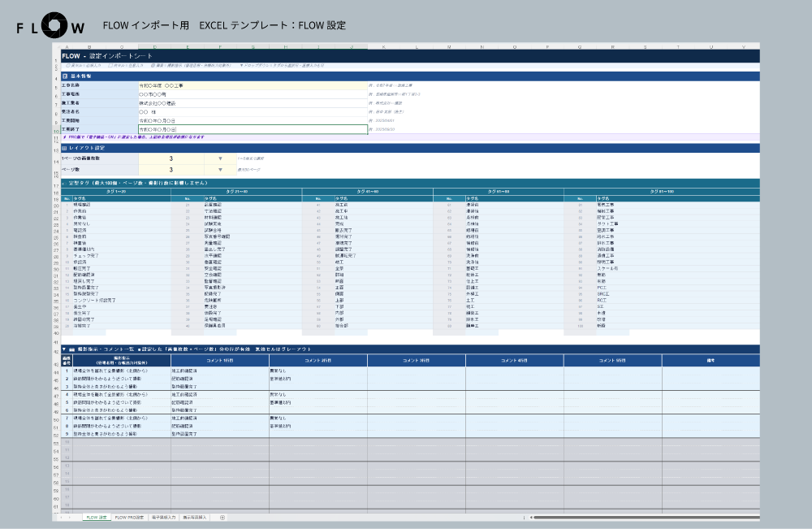Open the 電子黒板入力 sheet tab
The height and width of the screenshot is (529, 812).
[164, 518]
